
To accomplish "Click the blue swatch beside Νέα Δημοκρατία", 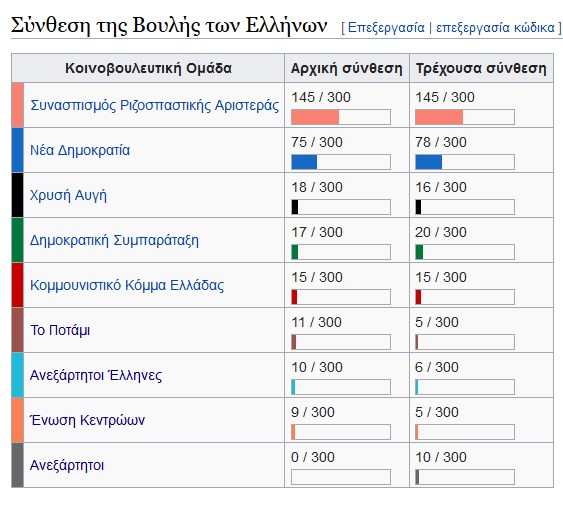I will coord(18,150).
